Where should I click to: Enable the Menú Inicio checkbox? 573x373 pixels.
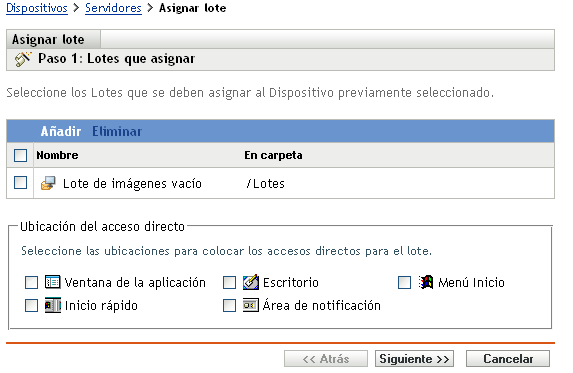pyautogui.click(x=405, y=282)
